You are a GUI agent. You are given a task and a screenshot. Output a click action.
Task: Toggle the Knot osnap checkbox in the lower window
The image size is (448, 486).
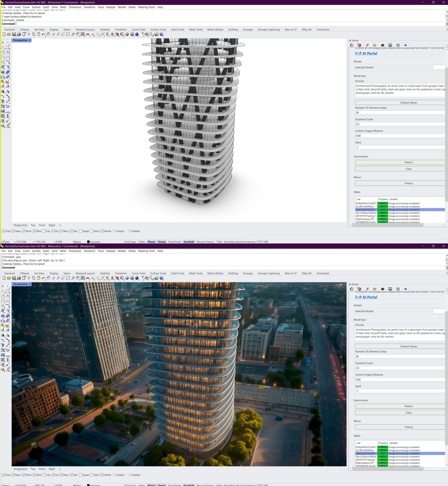[92, 475]
